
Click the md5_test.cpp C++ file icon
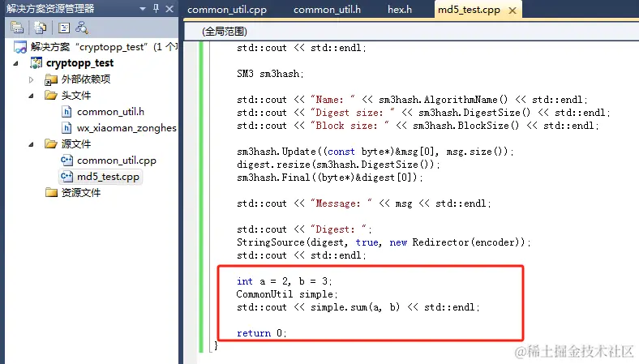click(x=66, y=177)
